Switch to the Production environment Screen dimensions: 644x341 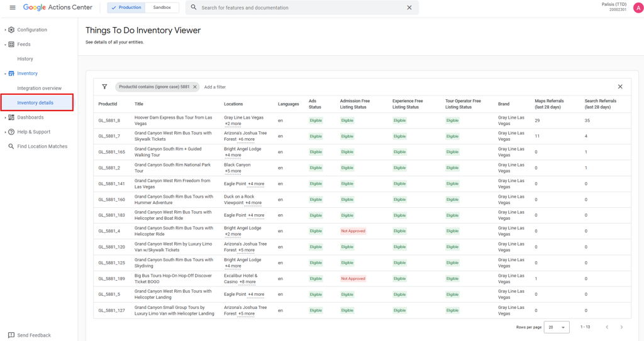126,8
